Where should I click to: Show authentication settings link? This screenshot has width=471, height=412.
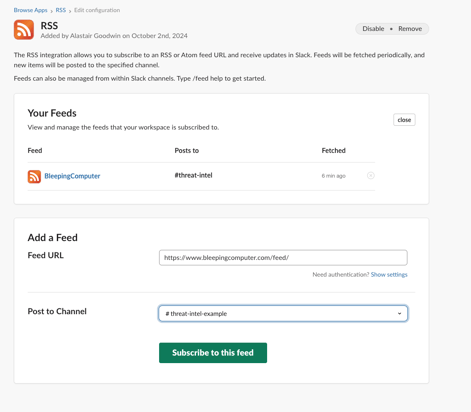click(389, 274)
